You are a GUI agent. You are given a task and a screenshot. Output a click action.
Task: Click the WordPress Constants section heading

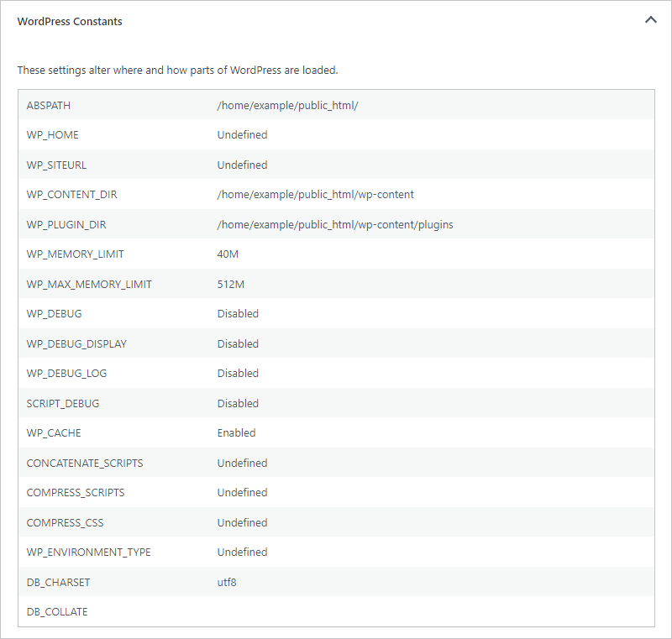click(x=70, y=22)
